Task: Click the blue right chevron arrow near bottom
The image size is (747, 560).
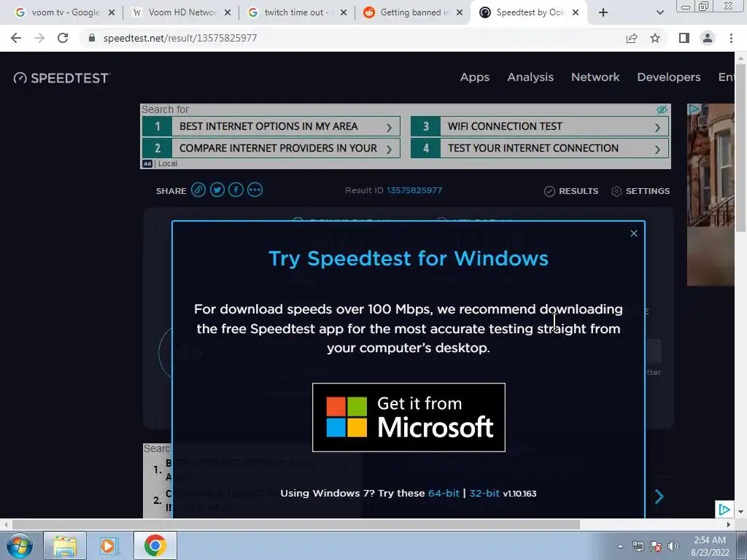Action: tap(659, 496)
